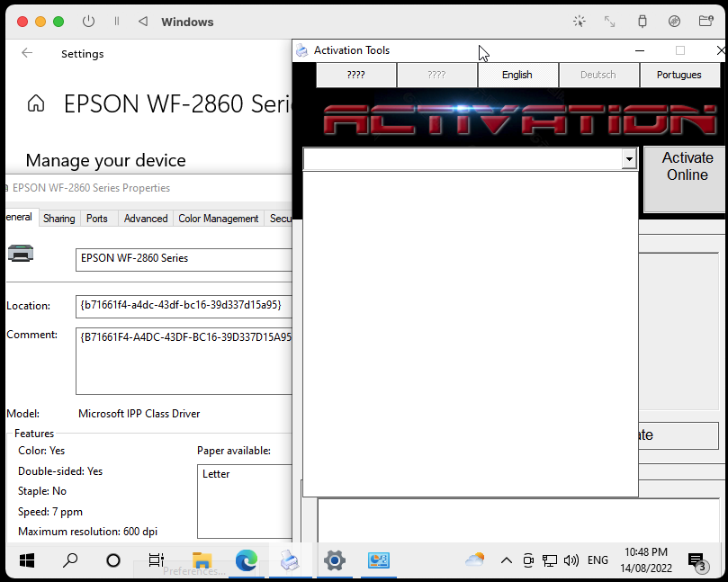Go back in Settings window
Screen dimensions: 728x582
(27, 53)
